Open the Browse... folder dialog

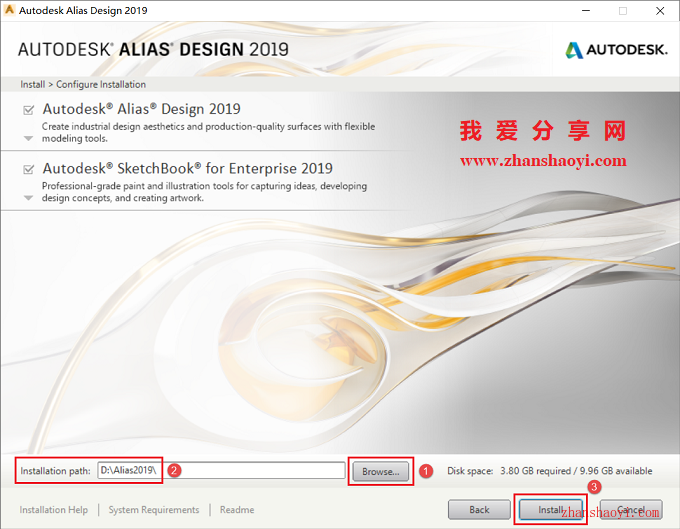pos(381,471)
